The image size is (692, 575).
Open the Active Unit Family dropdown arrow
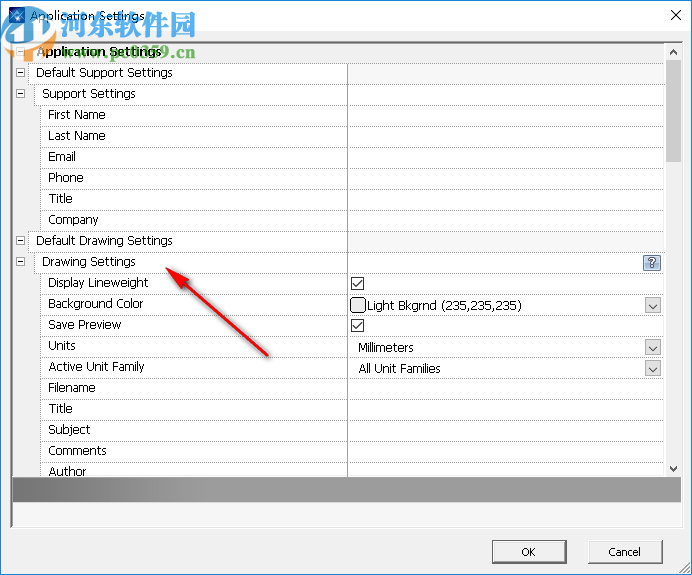(653, 368)
